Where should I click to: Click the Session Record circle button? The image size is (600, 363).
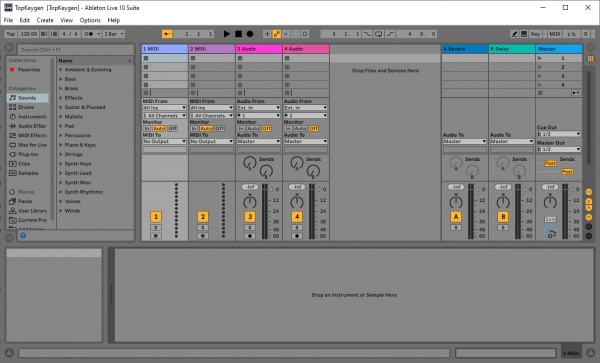(305, 34)
